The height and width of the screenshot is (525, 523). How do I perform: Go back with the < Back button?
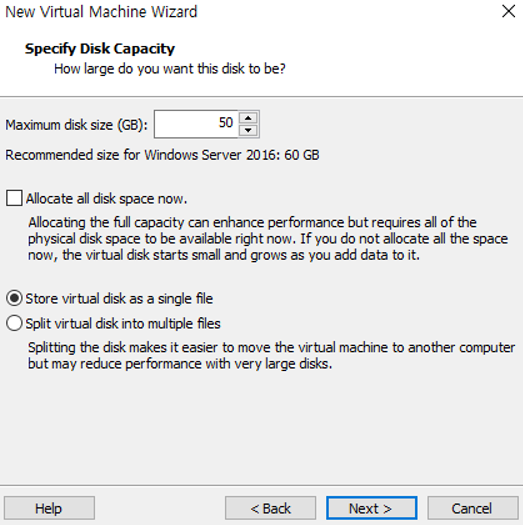[271, 508]
